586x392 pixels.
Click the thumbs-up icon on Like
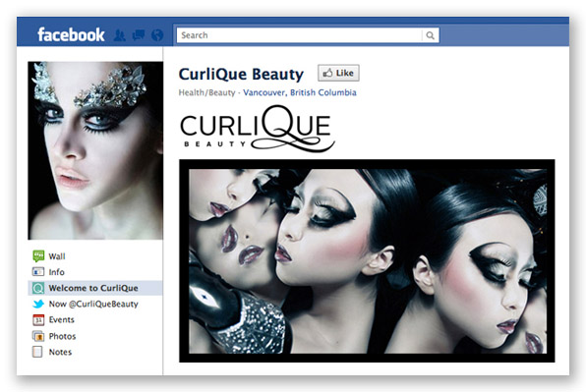point(327,73)
